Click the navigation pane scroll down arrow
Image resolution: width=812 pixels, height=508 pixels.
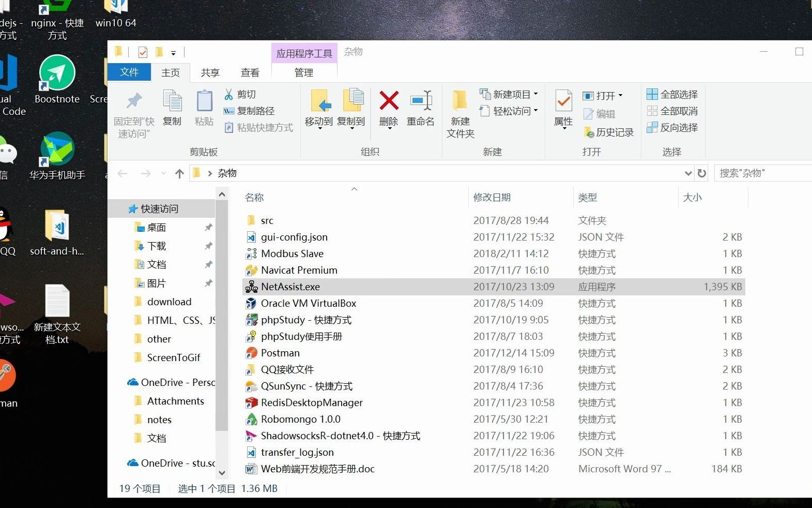222,472
